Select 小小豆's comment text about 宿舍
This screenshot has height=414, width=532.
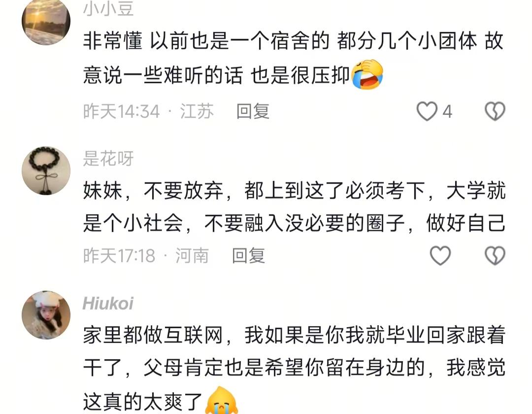pos(294,58)
